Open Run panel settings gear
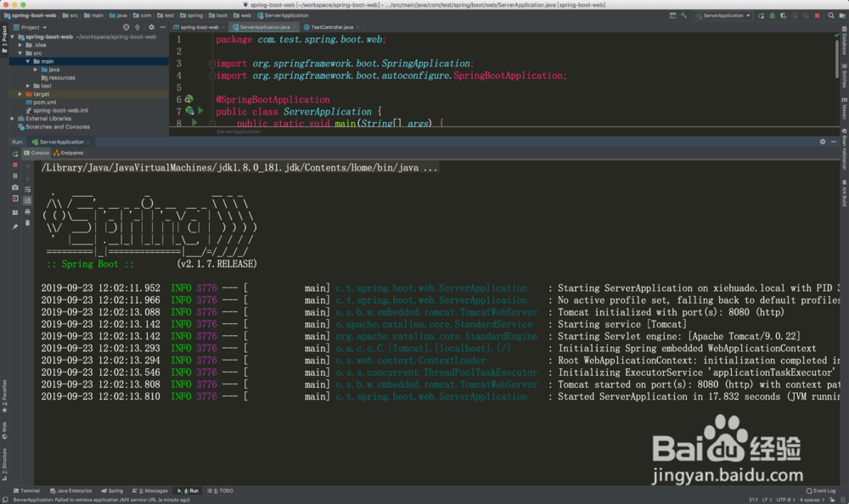Image resolution: width=849 pixels, height=504 pixels. pos(823,142)
